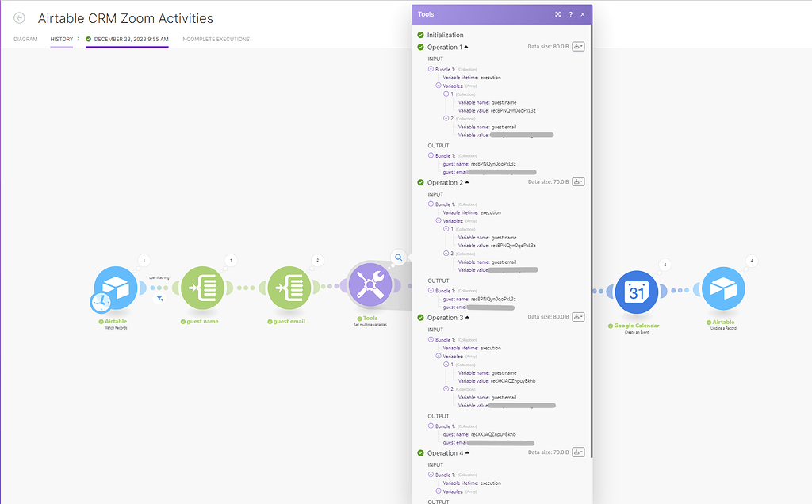
Task: Collapse Bundle 1 under Operation 1 output
Action: pyautogui.click(x=431, y=155)
